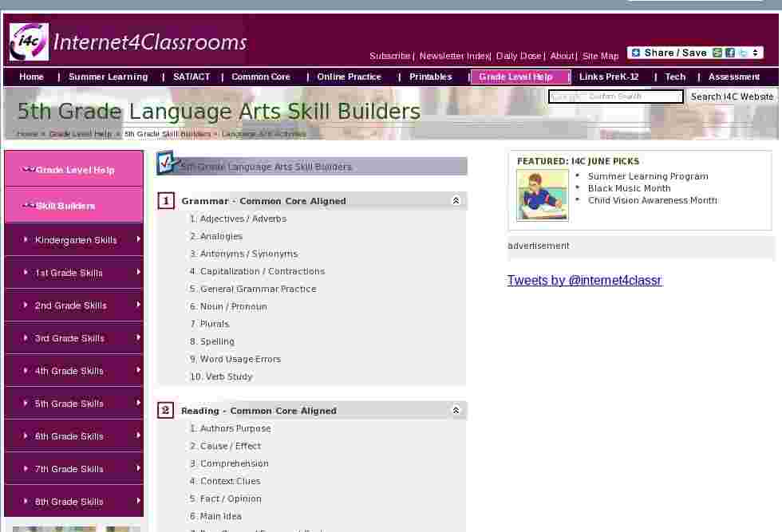Open SAT/ACT menu item
Viewport: 782px width, 532px height.
pyautogui.click(x=192, y=77)
